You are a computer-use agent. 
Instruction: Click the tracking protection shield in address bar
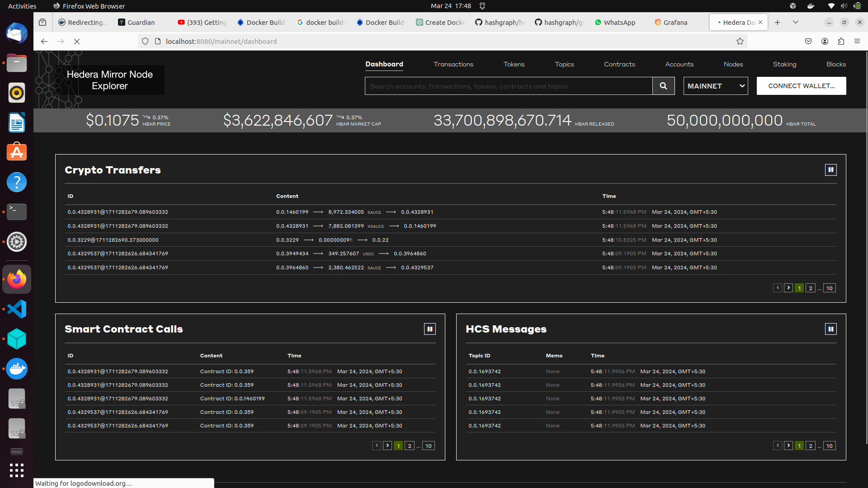click(145, 41)
